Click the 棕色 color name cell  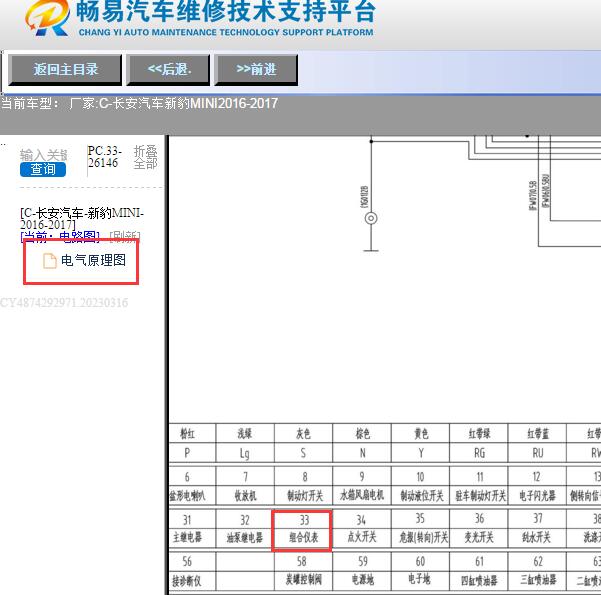(x=362, y=434)
